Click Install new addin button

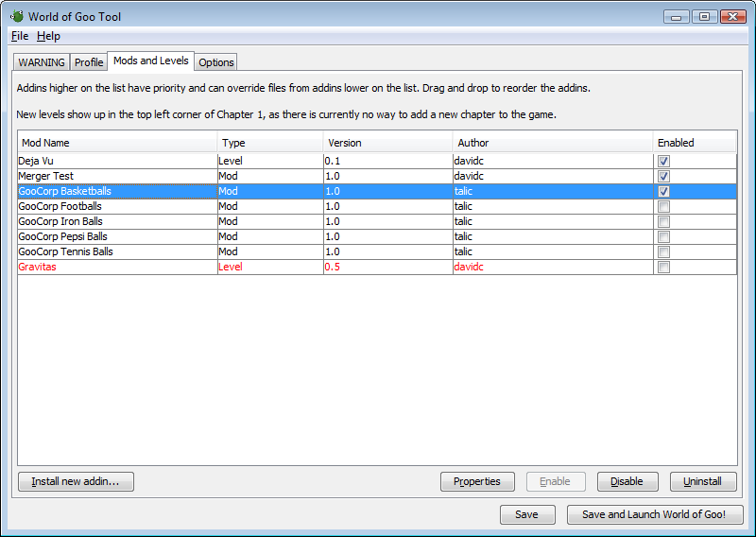tap(76, 481)
